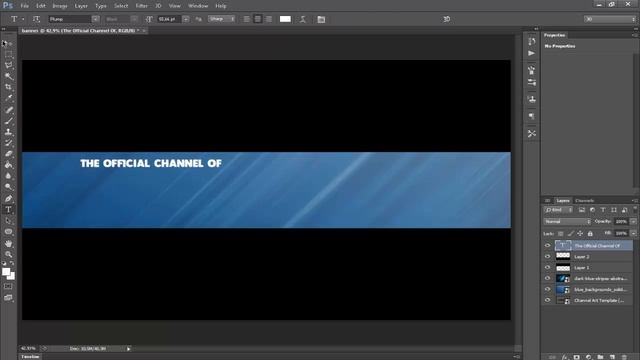Delete layer trash button
Image resolution: width=640 pixels, height=360 pixels.
click(624, 357)
